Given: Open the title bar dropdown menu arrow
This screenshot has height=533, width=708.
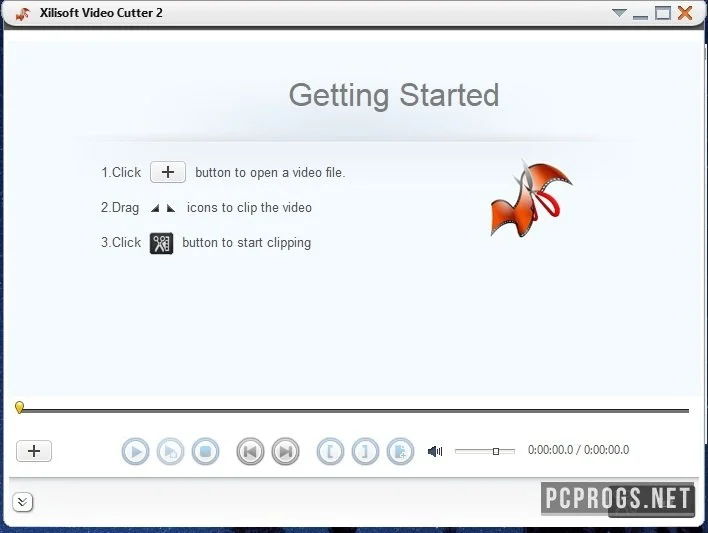Looking at the screenshot, I should [619, 13].
